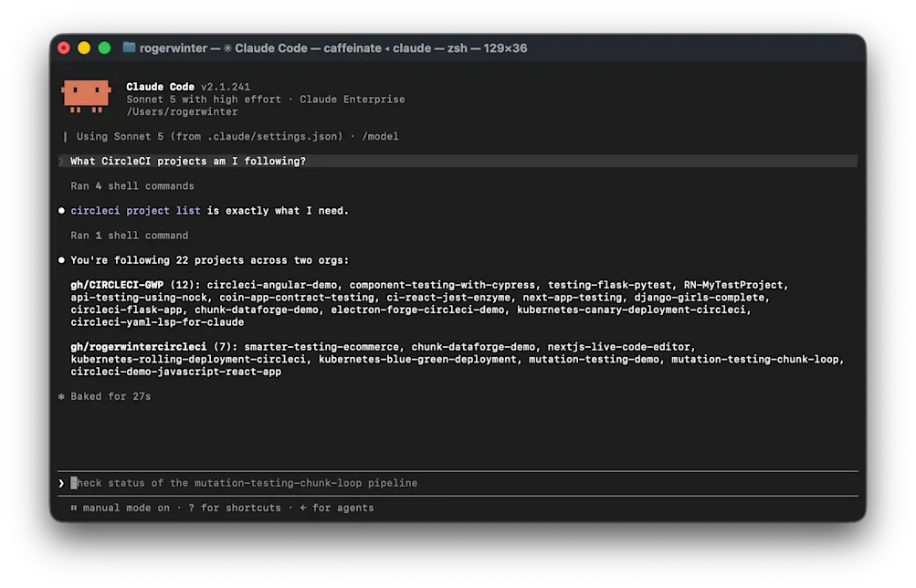Click 'RN-MyTestProject' project name
Image resolution: width=916 pixels, height=588 pixels.
click(x=733, y=285)
